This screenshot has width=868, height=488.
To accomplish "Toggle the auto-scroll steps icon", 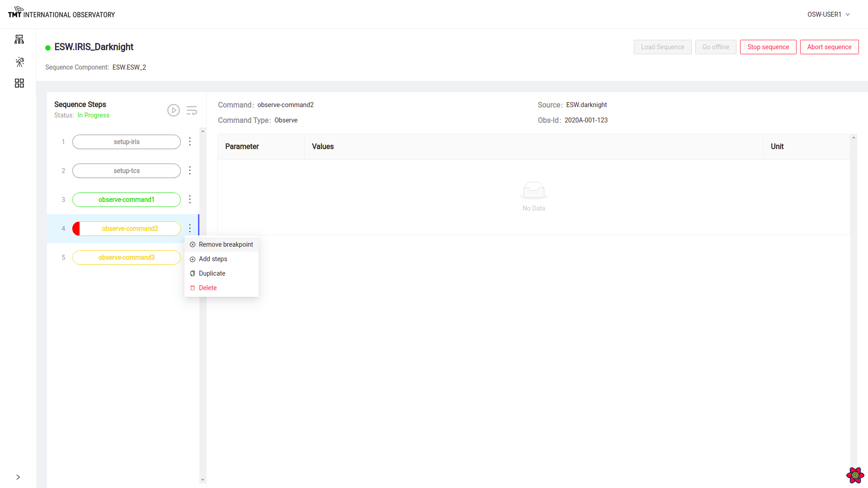I will 192,110.
